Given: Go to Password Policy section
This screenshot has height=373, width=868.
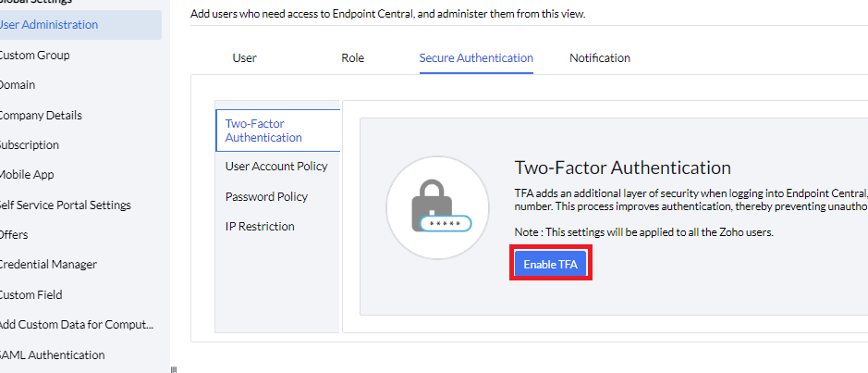Looking at the screenshot, I should pos(266,196).
